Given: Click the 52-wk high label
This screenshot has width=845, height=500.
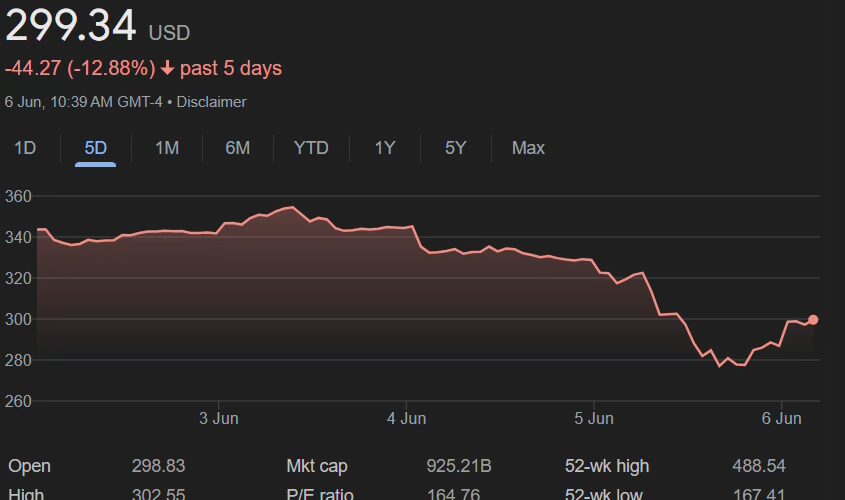Looking at the screenshot, I should pos(607,466).
